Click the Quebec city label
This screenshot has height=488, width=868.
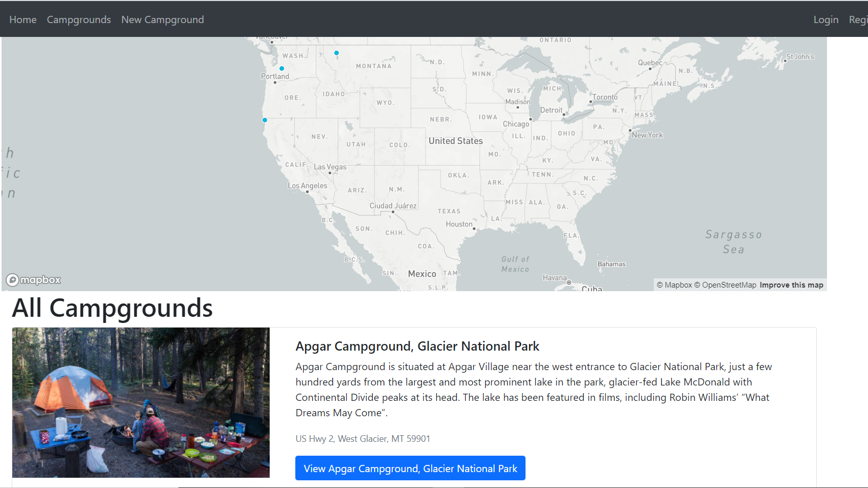click(x=650, y=63)
